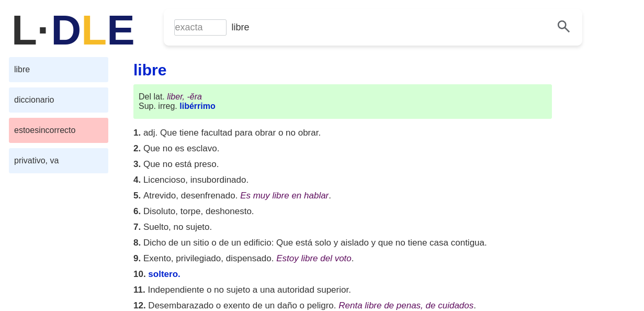Click definition 5 'Atrevido, desenfrenado.'
The height and width of the screenshot is (311, 644).
click(190, 196)
